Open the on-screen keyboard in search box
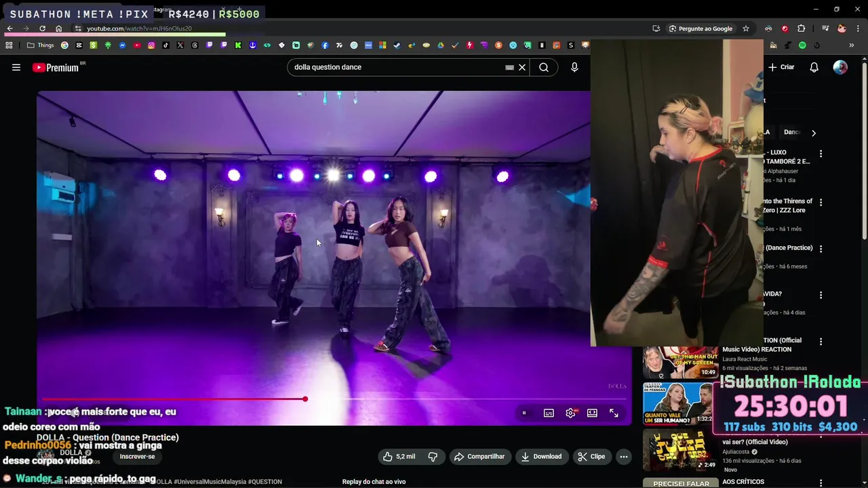The height and width of the screenshot is (488, 868). 509,67
